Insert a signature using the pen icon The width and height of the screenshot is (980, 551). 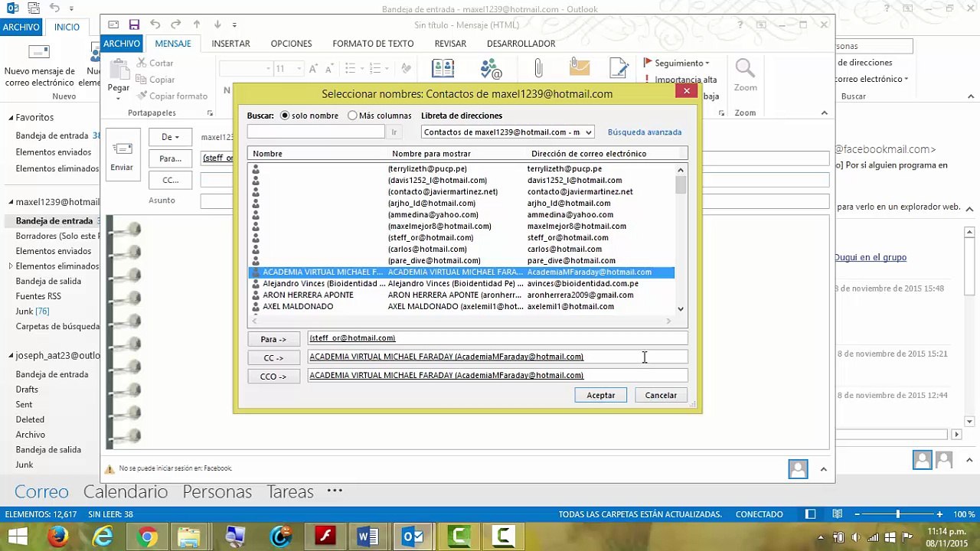click(x=619, y=67)
